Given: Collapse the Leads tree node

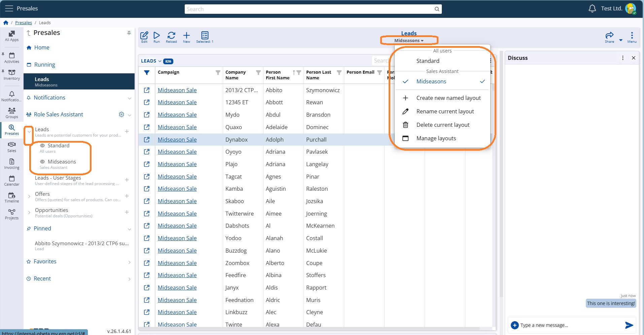Looking at the screenshot, I should (x=29, y=132).
